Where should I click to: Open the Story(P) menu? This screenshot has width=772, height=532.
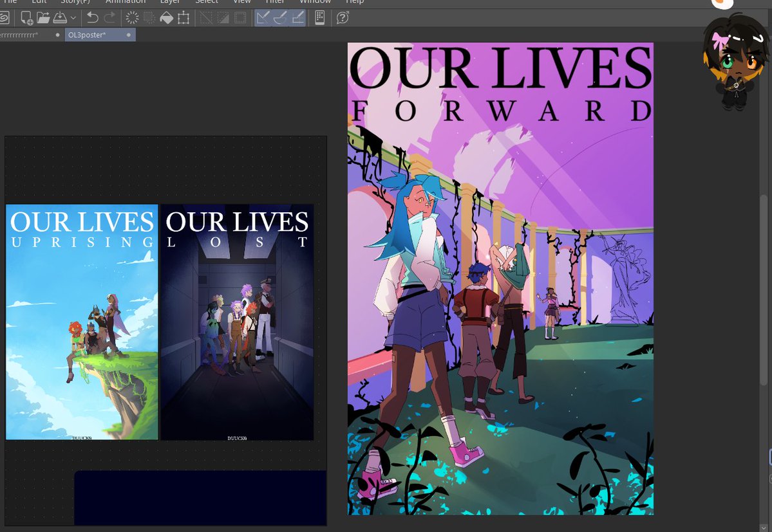(x=75, y=1)
